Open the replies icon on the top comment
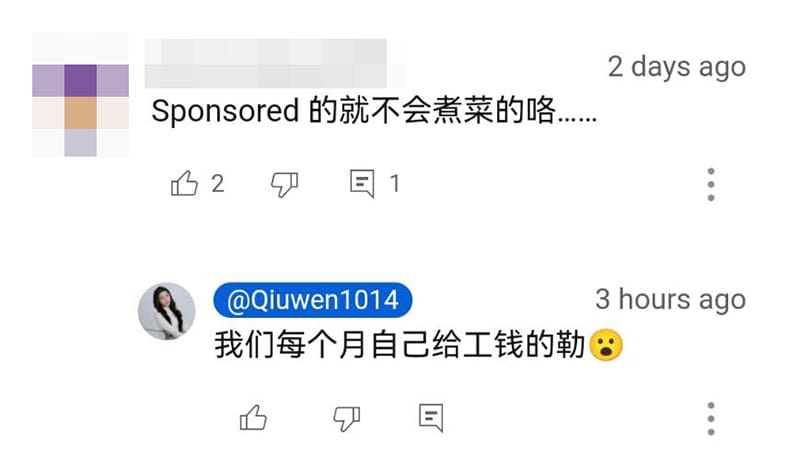Viewport: 800px width, 469px height. pyautogui.click(x=362, y=183)
